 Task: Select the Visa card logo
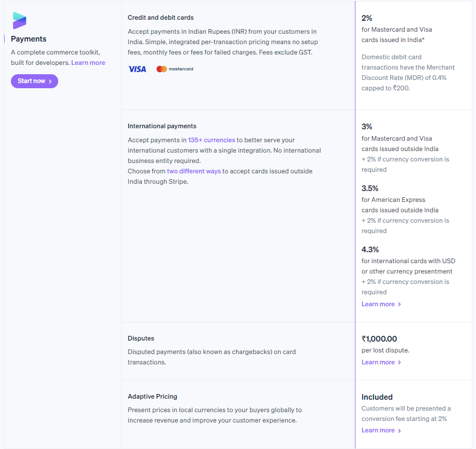coord(137,69)
